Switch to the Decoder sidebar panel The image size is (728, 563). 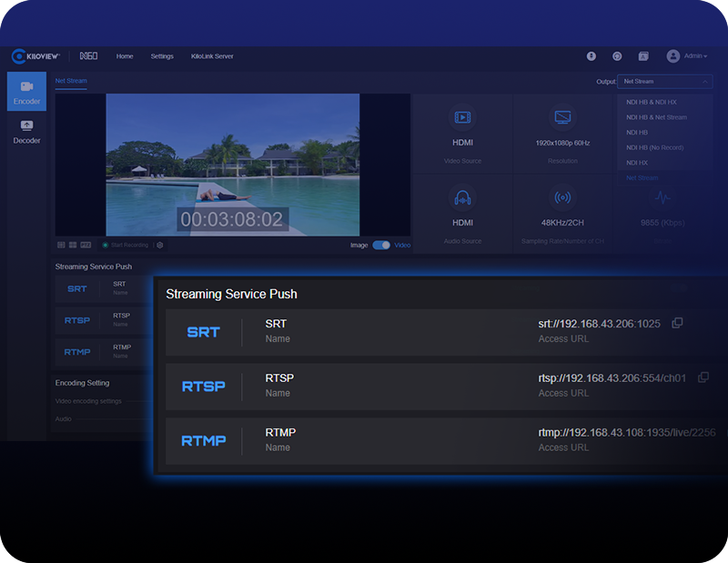(26, 132)
